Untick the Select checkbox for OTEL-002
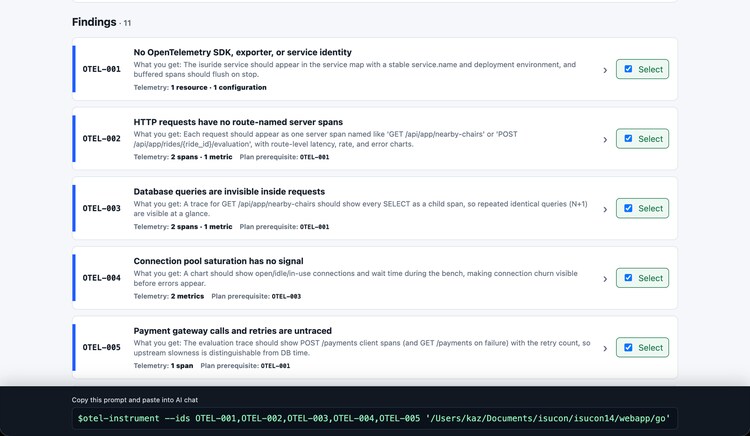This screenshot has width=750, height=436. pos(628,139)
